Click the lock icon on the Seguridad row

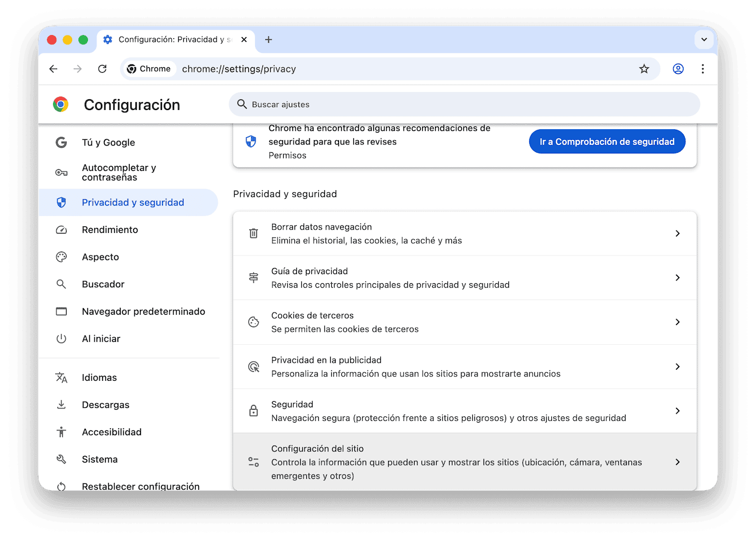(x=253, y=411)
